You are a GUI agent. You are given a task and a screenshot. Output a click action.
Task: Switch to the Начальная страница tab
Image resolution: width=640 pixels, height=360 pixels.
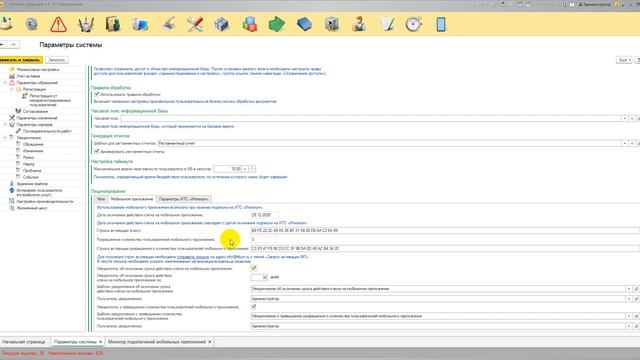[24, 342]
